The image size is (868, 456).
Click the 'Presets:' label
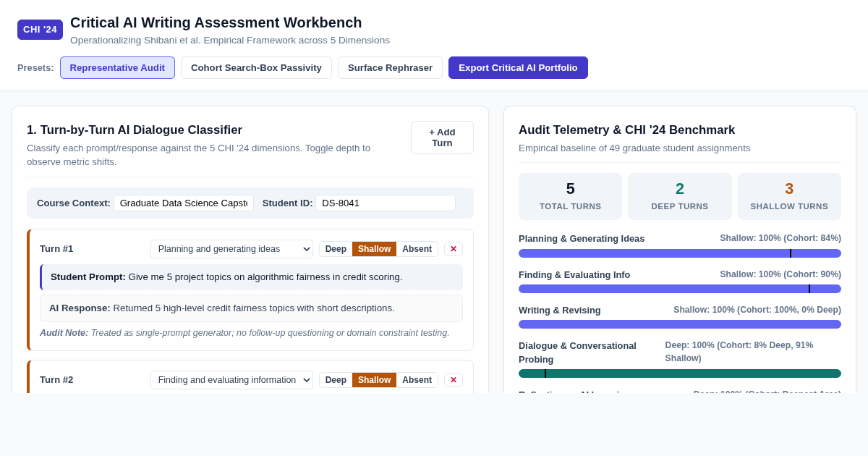click(35, 67)
